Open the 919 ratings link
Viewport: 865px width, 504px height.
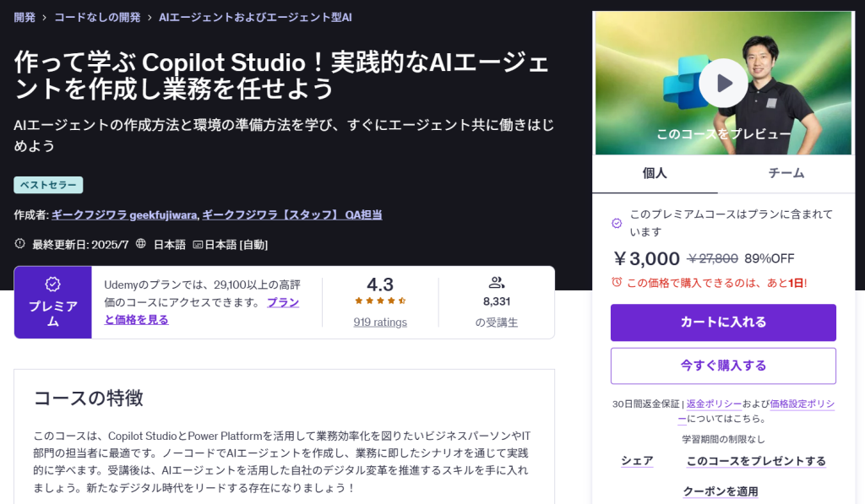(x=380, y=322)
